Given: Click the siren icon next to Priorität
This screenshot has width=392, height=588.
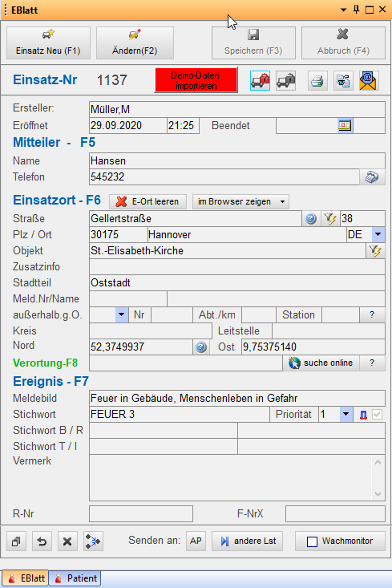Looking at the screenshot, I should click(363, 415).
